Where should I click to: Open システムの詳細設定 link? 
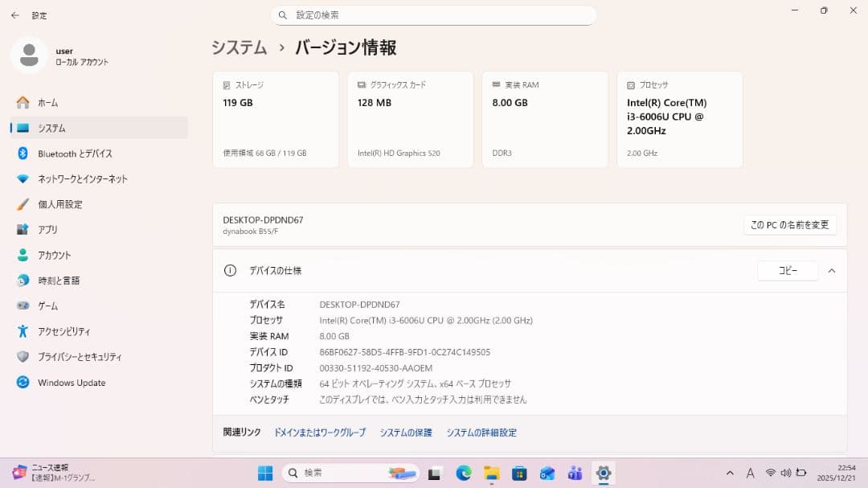tap(481, 433)
